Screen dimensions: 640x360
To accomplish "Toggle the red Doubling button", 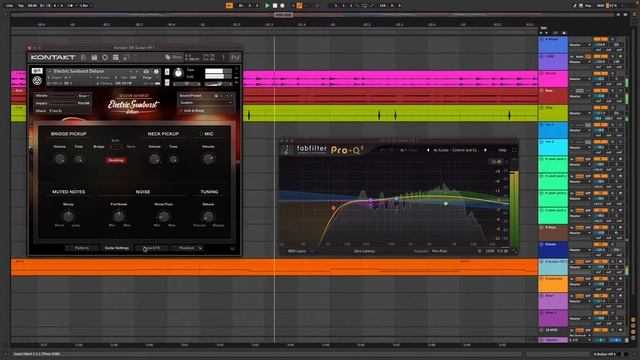I will (116, 160).
